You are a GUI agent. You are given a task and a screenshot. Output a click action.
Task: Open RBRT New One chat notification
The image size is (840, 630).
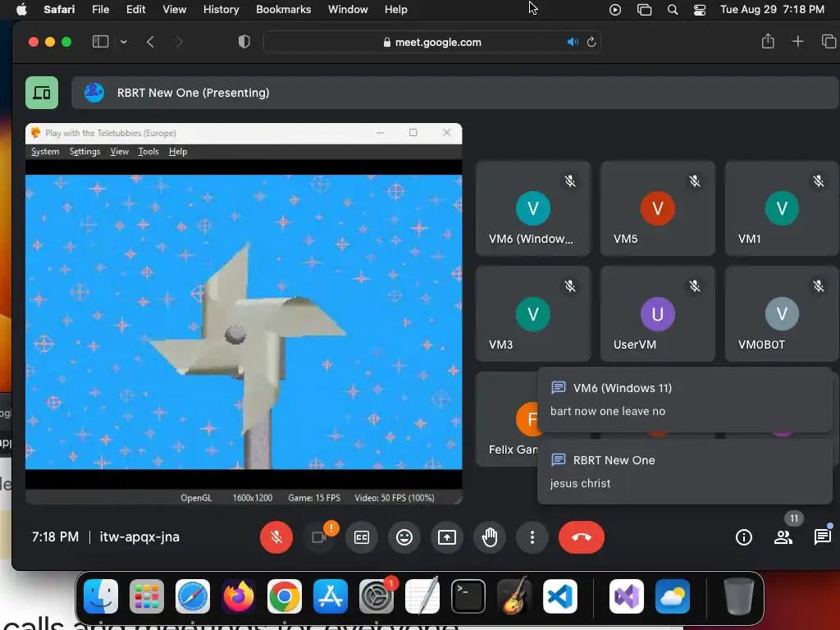685,472
